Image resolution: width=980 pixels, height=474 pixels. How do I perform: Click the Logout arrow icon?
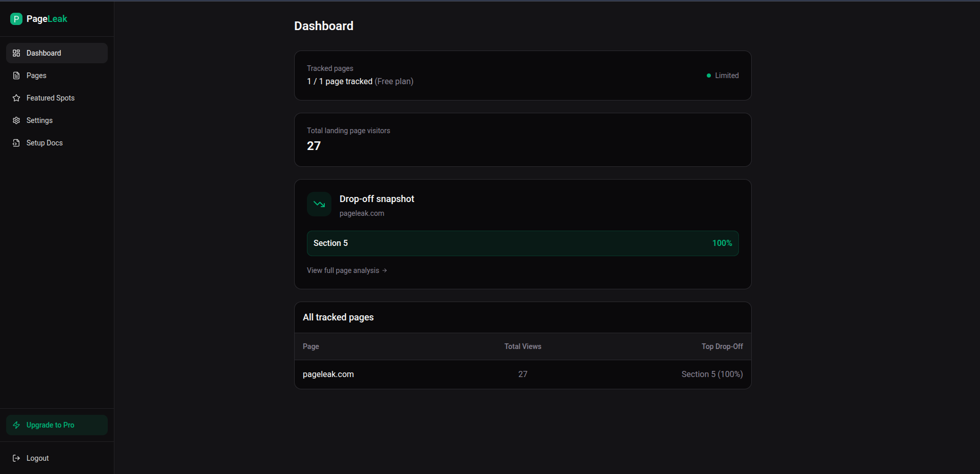pyautogui.click(x=16, y=458)
